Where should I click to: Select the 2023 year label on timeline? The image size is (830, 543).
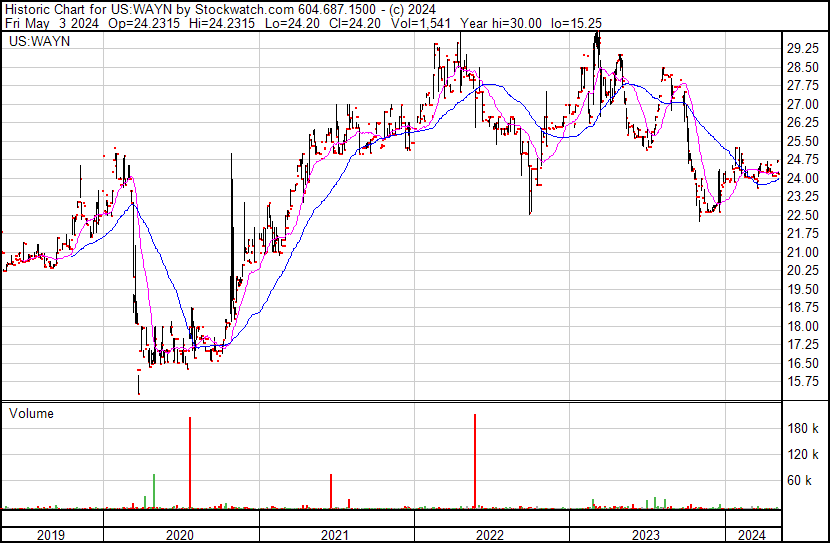click(x=645, y=535)
